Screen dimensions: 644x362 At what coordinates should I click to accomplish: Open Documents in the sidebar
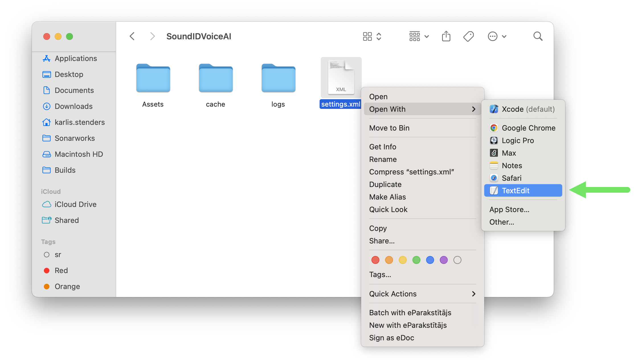[74, 90]
